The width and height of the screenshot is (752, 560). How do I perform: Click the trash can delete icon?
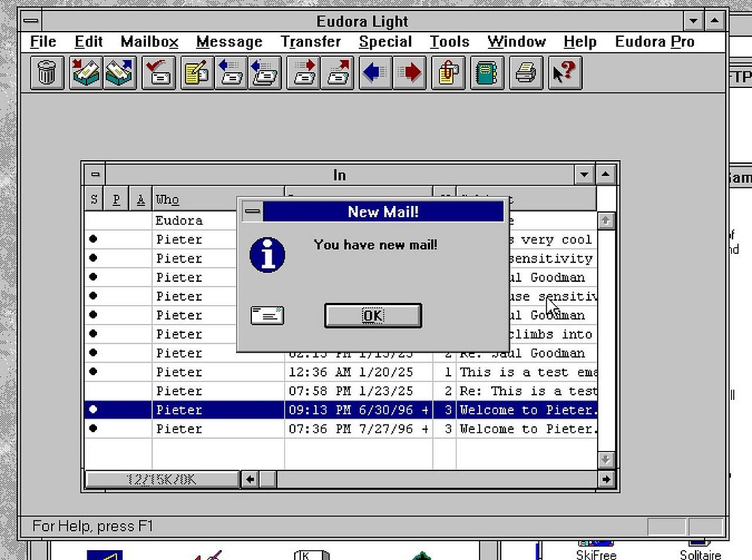(x=47, y=74)
